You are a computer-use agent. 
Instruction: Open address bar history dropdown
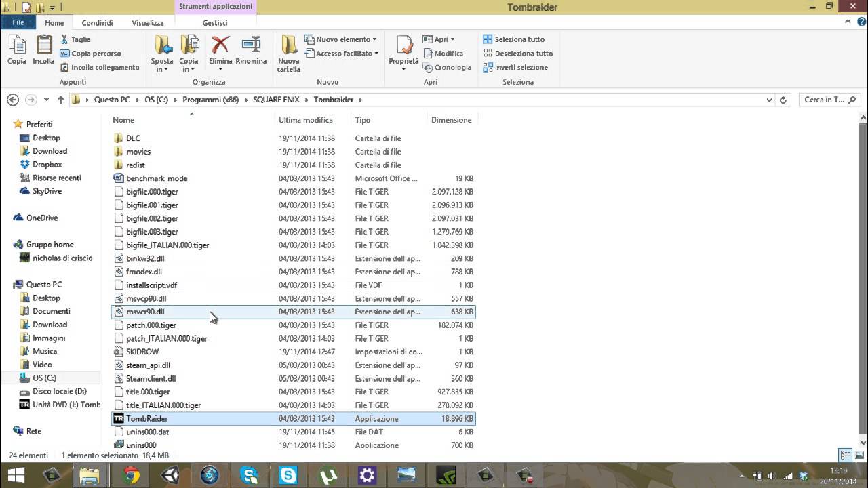(x=769, y=100)
